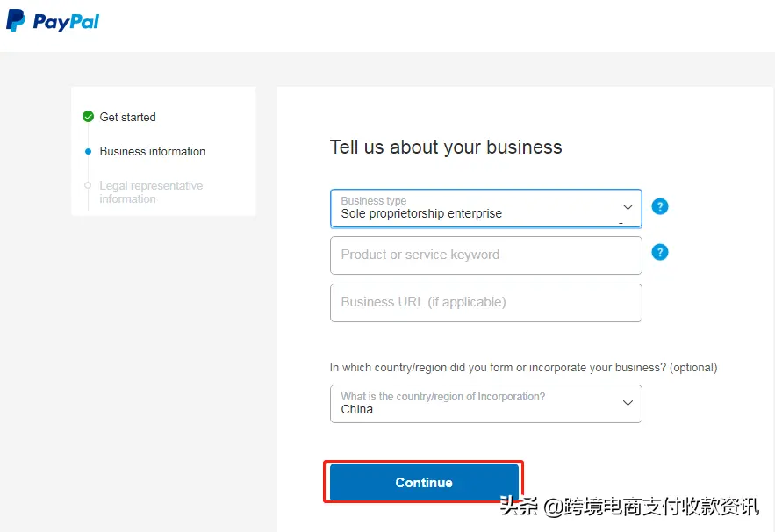Viewport: 775px width, 532px height.
Task: Open the country/region of Incorporation dropdown
Action: 474,404
